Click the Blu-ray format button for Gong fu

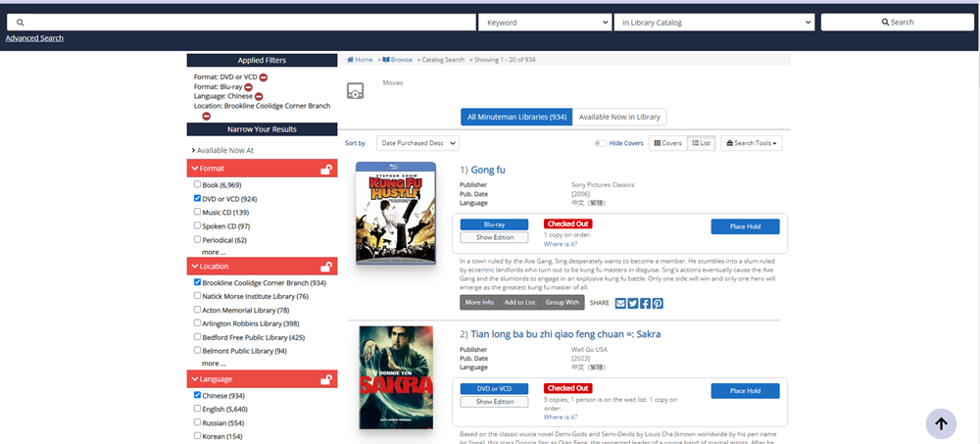pyautogui.click(x=494, y=224)
